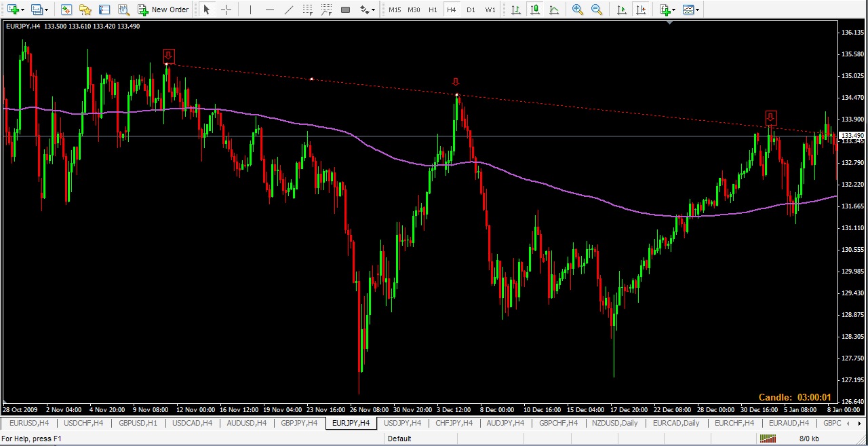Image resolution: width=868 pixels, height=446 pixels.
Task: Open the Indicators list dropdown
Action: click(674, 10)
